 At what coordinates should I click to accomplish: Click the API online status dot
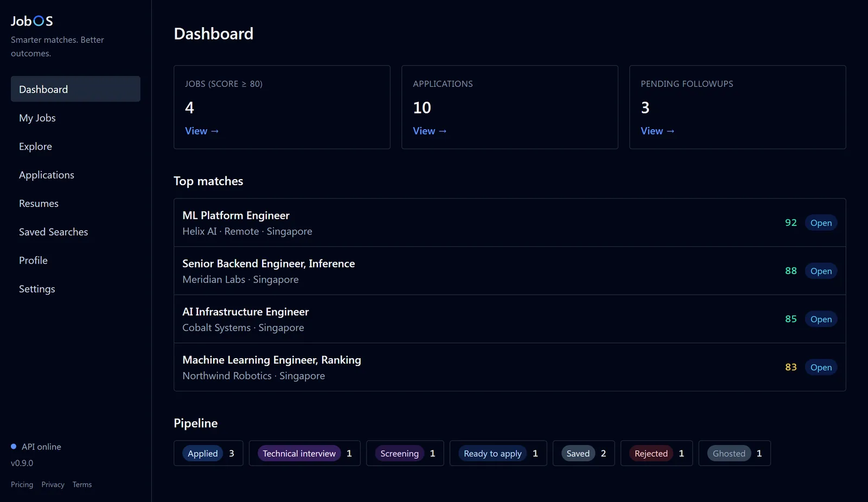click(14, 447)
